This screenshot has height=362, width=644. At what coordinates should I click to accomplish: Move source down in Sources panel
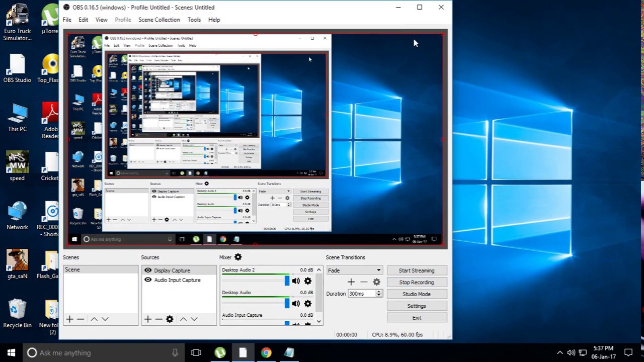coord(194,319)
